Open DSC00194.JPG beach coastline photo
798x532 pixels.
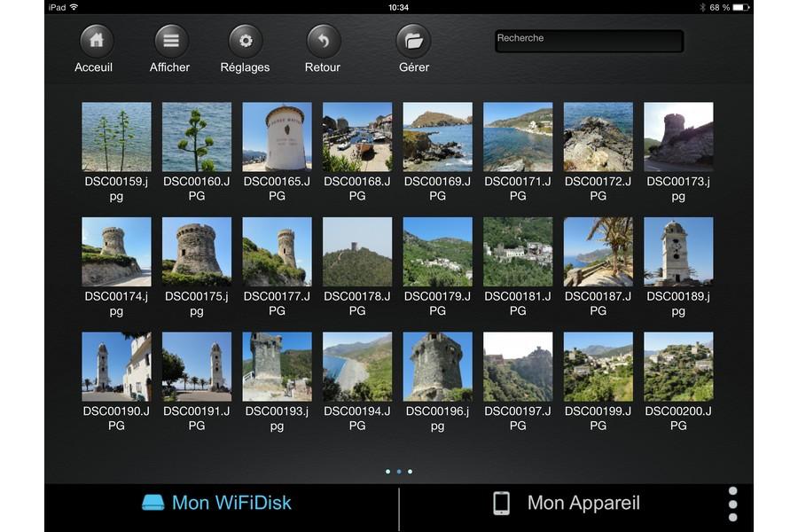(357, 367)
